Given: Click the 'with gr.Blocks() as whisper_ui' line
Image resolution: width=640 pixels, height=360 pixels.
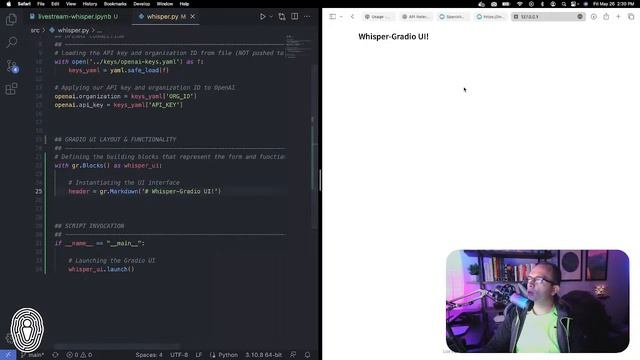Looking at the screenshot, I should coord(108,165).
